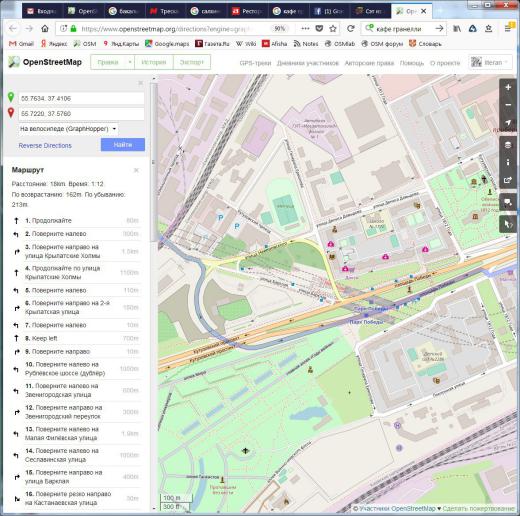Open the share map panel
This screenshot has width=520, height=516.
point(508,180)
